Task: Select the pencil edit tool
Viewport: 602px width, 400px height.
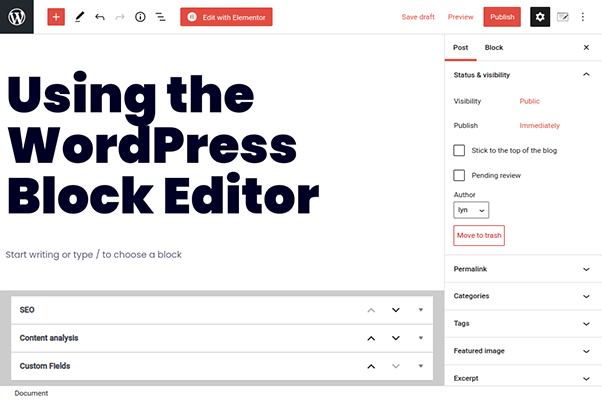Action: [79, 17]
